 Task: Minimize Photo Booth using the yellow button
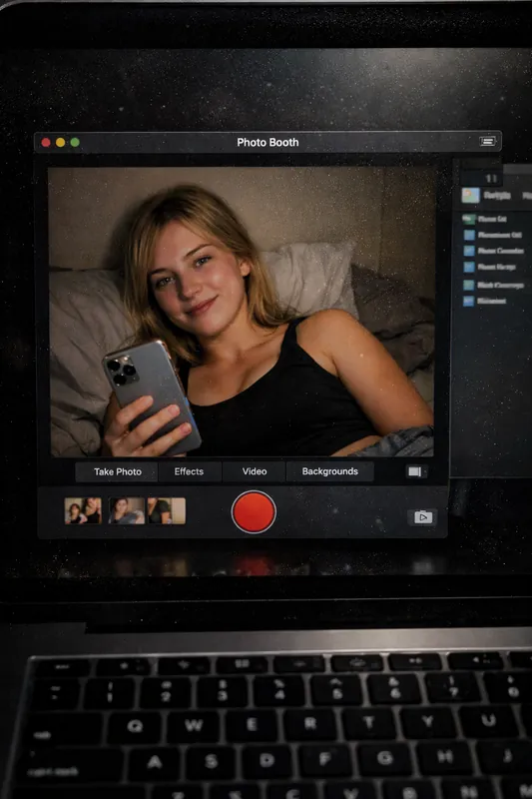[x=60, y=142]
